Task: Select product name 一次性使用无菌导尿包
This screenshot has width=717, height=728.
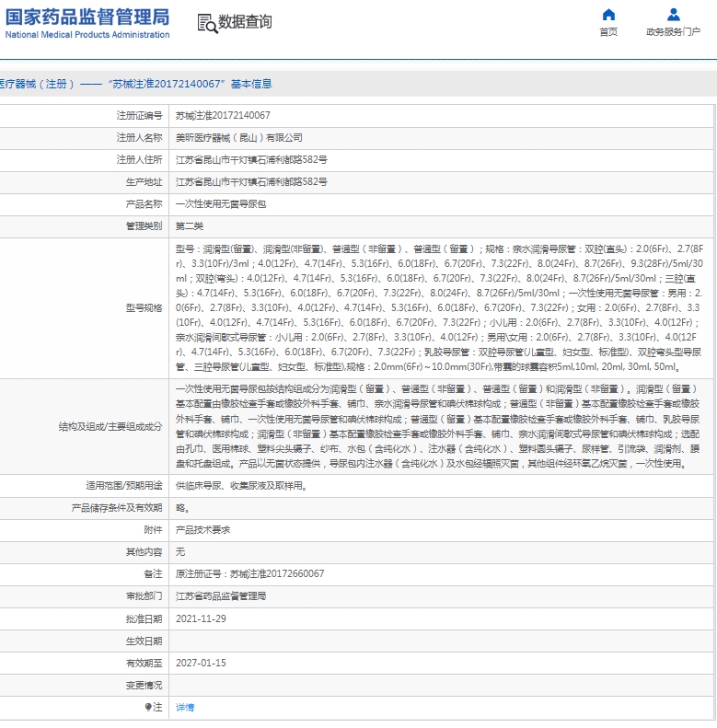Action: [221, 203]
